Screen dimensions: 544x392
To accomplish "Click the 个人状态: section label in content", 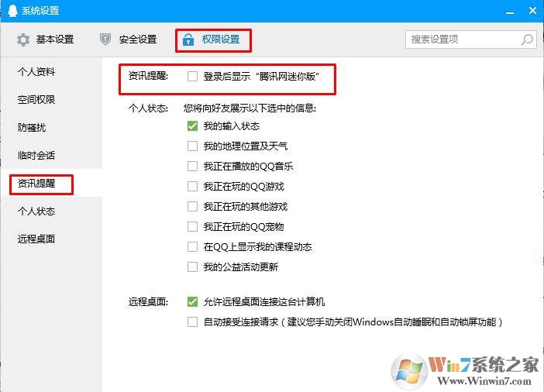I will [149, 108].
